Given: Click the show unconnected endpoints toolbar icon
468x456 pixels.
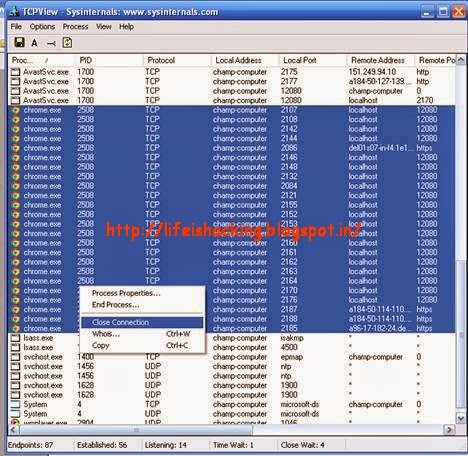Looking at the screenshot, I should tap(51, 43).
